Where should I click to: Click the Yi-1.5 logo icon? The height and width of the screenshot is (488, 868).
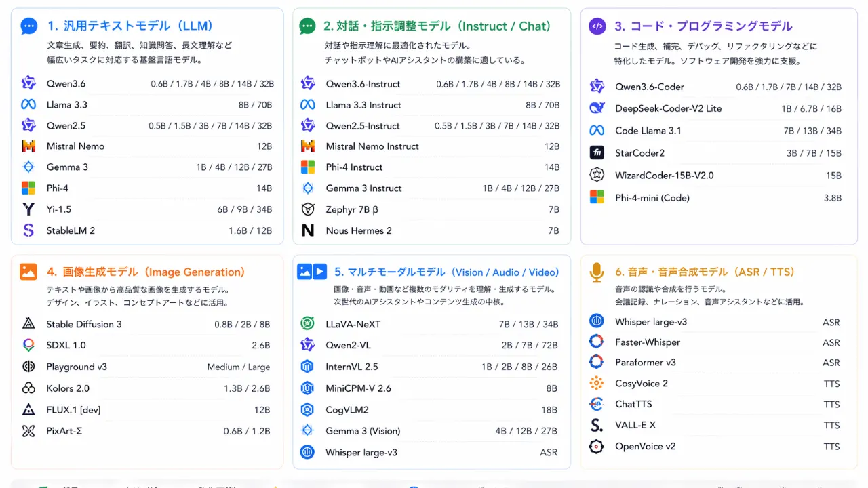28,209
